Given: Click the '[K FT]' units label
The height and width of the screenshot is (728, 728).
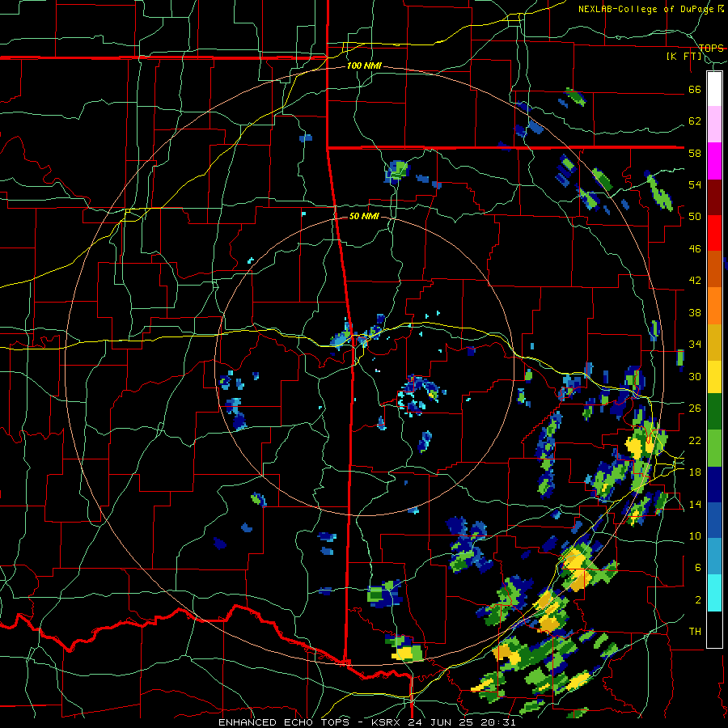Looking at the screenshot, I should click(x=684, y=56).
